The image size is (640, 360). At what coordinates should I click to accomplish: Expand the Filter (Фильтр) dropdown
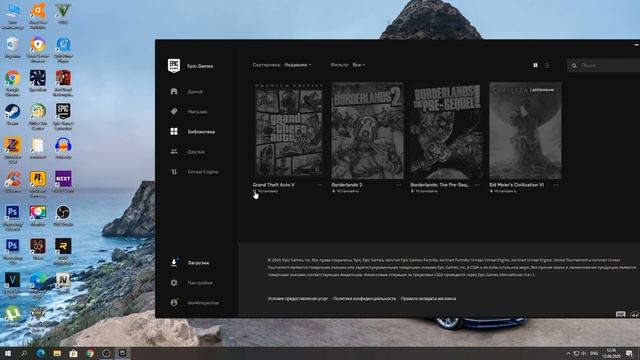(x=359, y=65)
